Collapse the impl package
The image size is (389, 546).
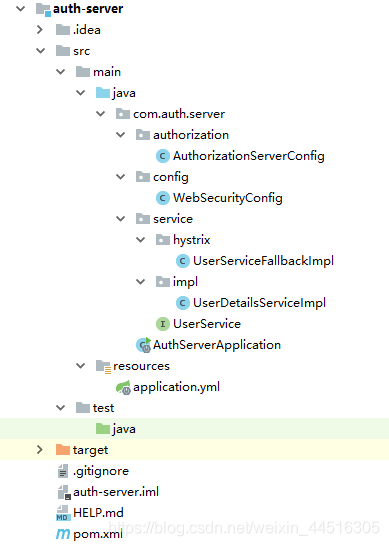coord(140,282)
